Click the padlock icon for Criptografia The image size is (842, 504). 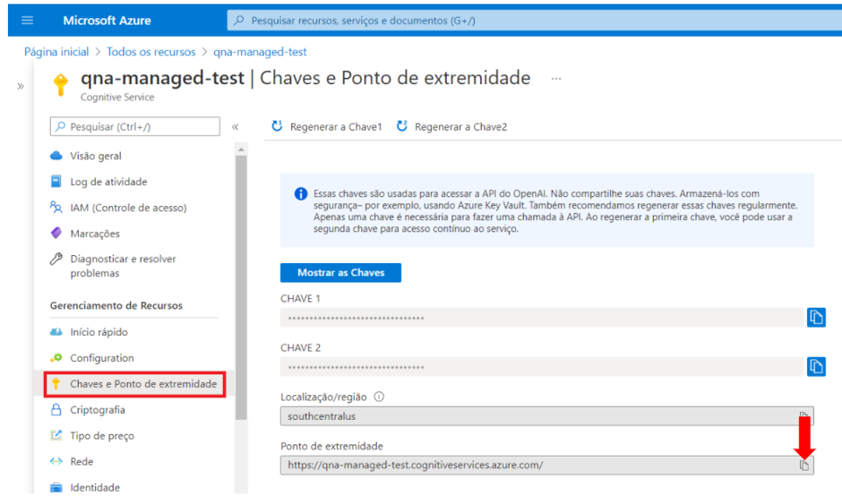[56, 409]
